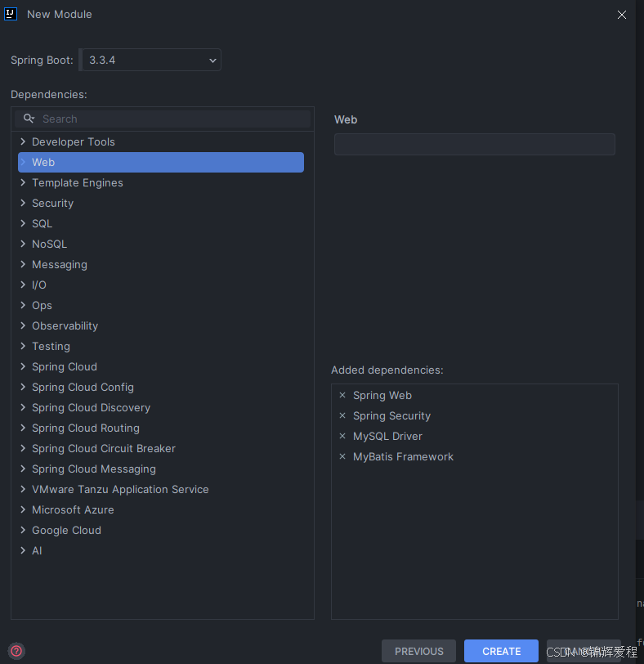Select the Template Engines label
Image resolution: width=644 pixels, height=664 pixels.
click(78, 183)
